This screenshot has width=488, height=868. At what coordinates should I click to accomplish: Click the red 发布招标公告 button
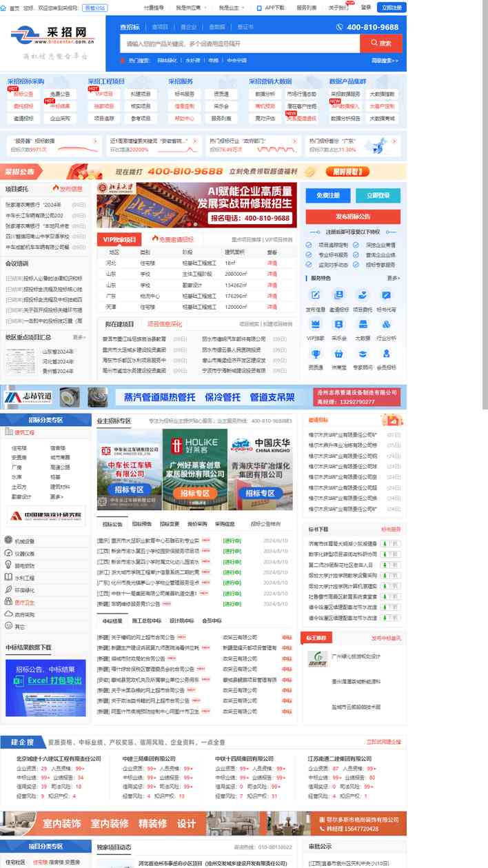coord(353,216)
